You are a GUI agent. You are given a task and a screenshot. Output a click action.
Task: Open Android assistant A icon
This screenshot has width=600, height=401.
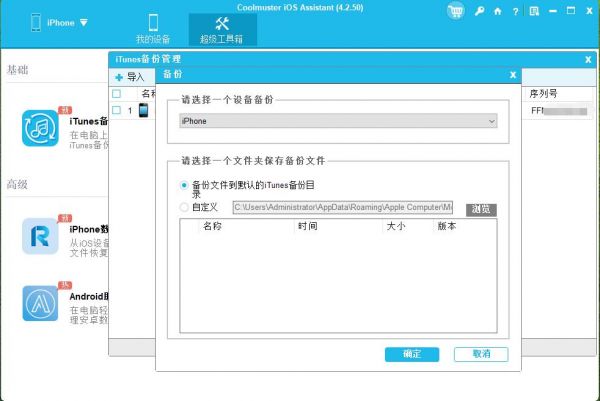point(40,303)
